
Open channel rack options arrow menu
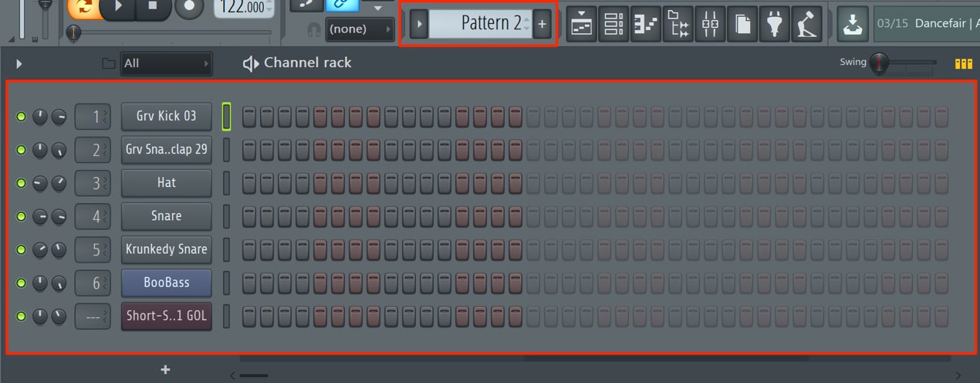pos(19,63)
